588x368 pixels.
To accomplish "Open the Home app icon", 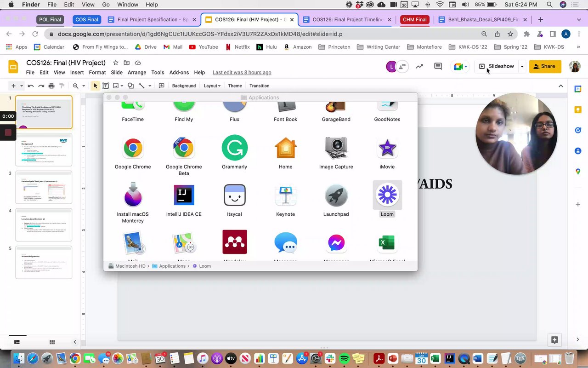I will (285, 148).
